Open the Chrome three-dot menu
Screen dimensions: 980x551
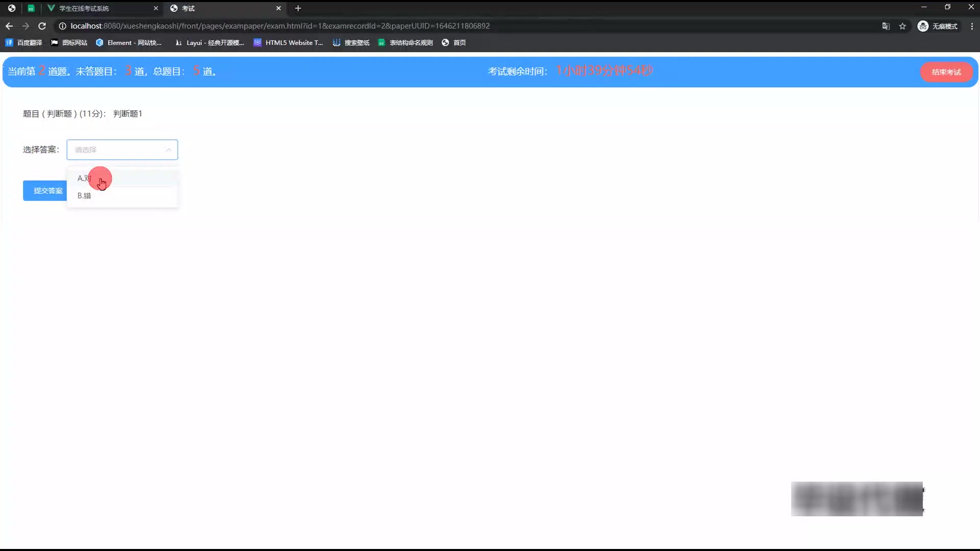point(972,26)
